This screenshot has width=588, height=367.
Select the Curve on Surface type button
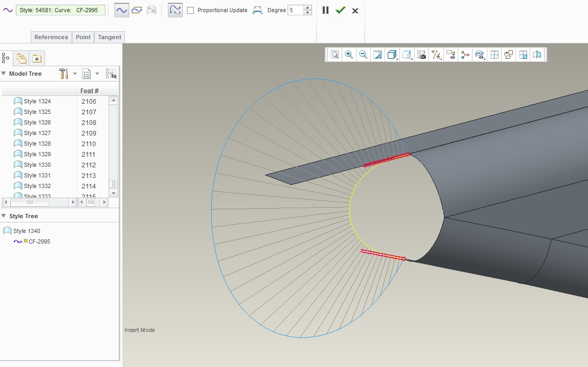pos(152,10)
